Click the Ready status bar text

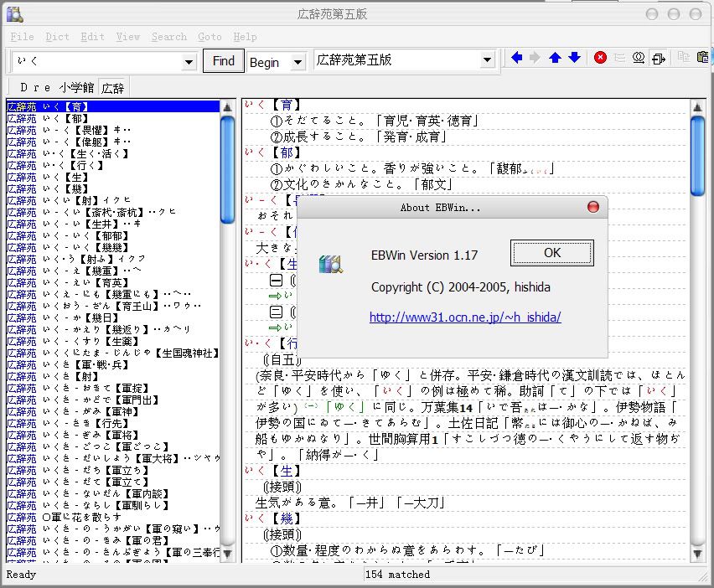pyautogui.click(x=21, y=575)
